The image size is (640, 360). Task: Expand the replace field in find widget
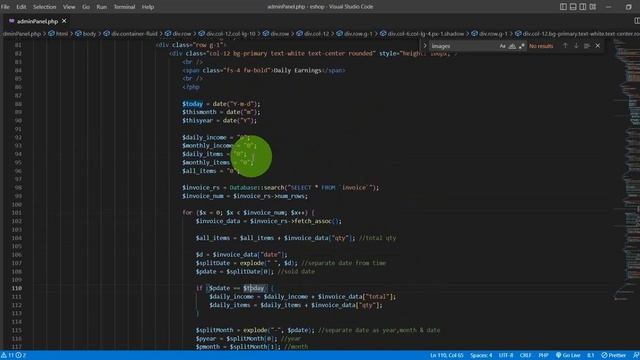[x=424, y=46]
